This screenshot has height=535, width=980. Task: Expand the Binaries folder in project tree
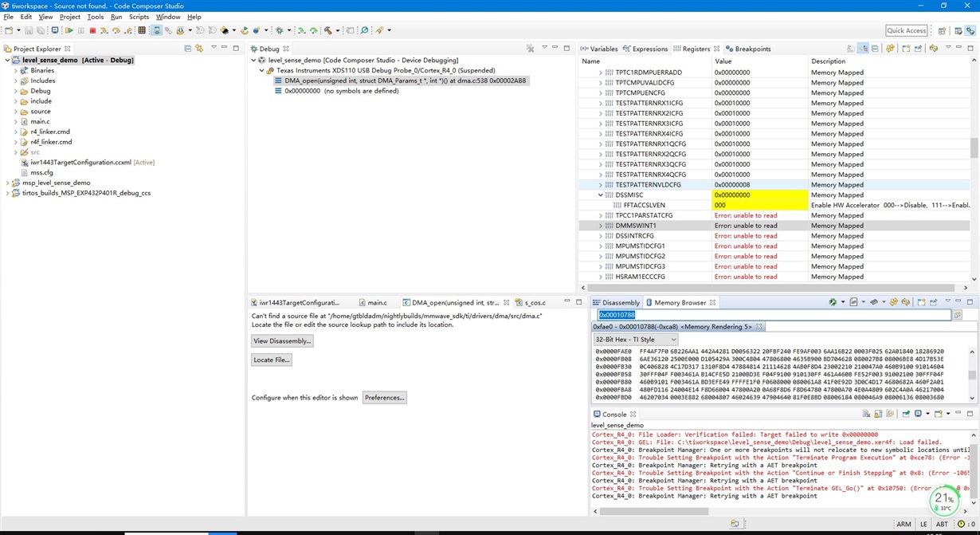click(15, 71)
